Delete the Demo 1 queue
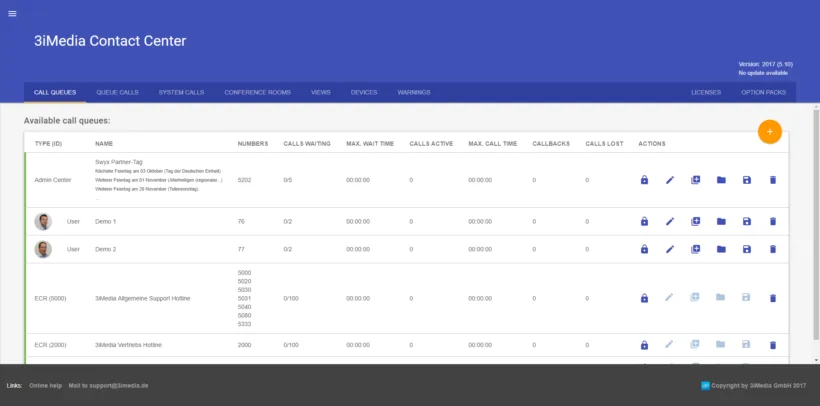 (773, 221)
